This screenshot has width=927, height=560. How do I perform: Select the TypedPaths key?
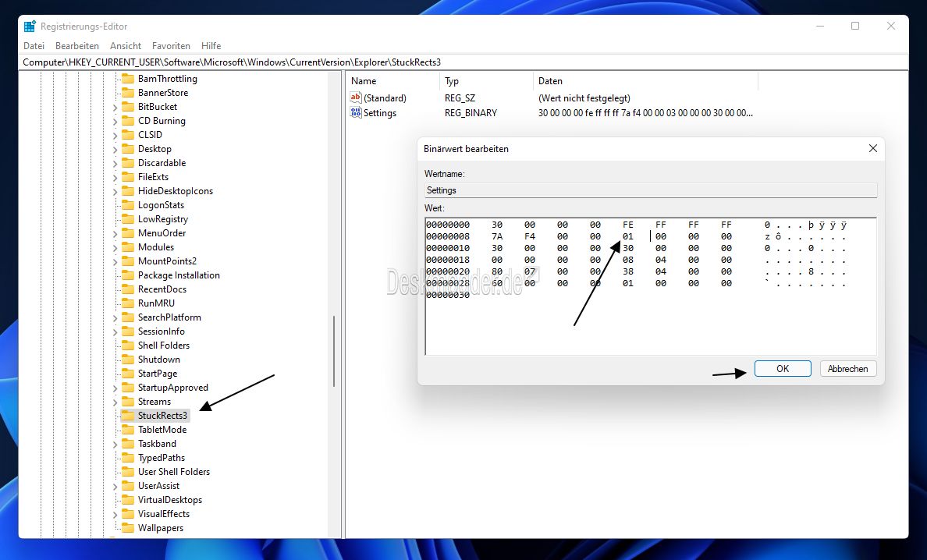(162, 458)
